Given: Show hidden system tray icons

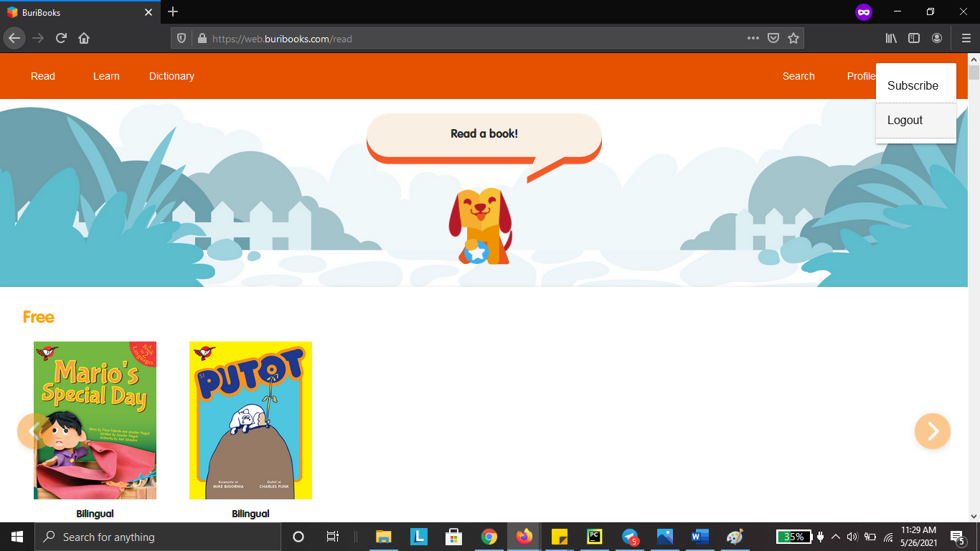Looking at the screenshot, I should [835, 537].
